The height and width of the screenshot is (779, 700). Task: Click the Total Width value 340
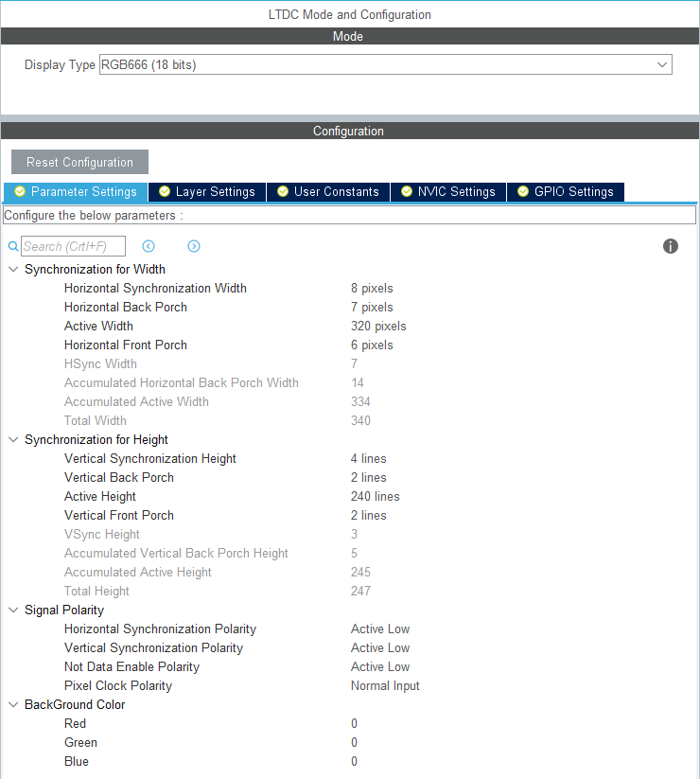(360, 420)
